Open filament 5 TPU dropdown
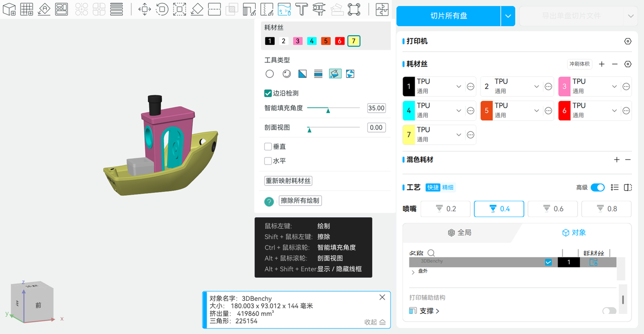The height and width of the screenshot is (334, 644). point(537,111)
